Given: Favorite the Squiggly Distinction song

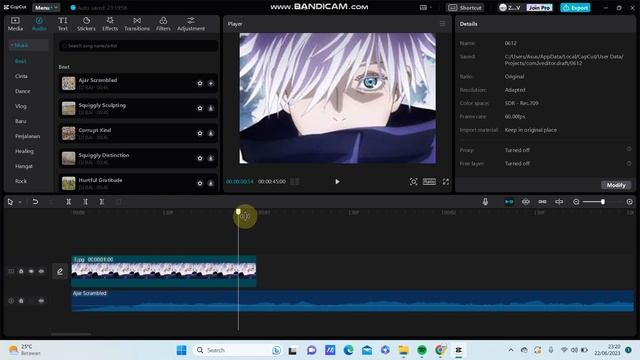Looking at the screenshot, I should [200, 158].
